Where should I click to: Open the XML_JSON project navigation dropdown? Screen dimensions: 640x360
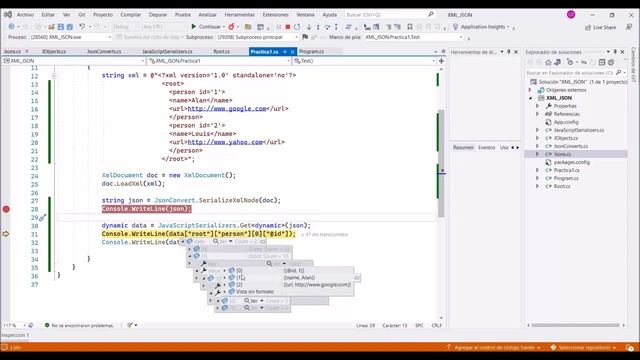pyautogui.click(x=73, y=61)
